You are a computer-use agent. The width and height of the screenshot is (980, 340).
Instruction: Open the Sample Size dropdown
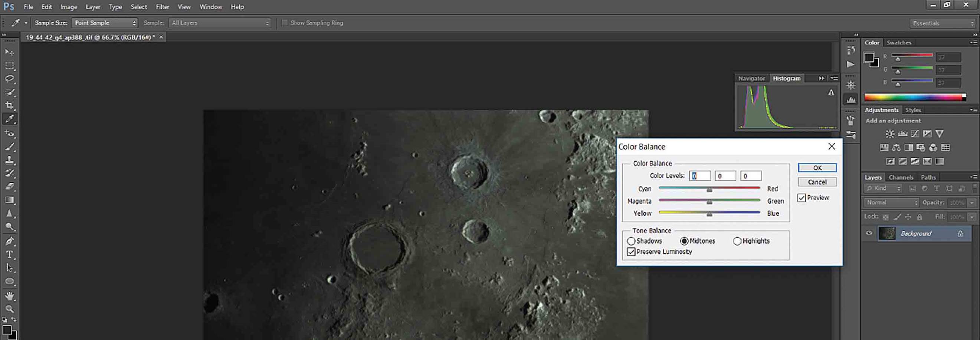coord(105,23)
